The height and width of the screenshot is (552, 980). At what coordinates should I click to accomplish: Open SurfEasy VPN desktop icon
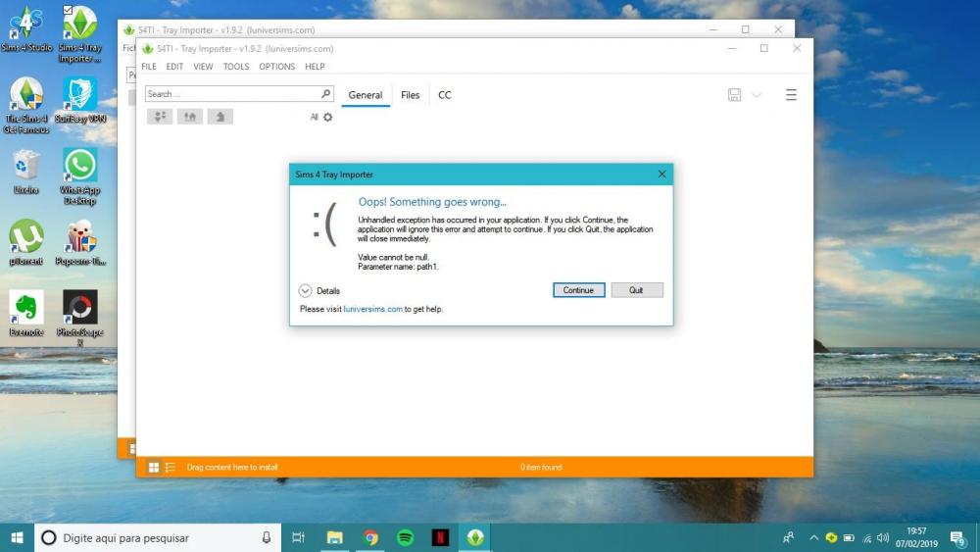pyautogui.click(x=80, y=100)
